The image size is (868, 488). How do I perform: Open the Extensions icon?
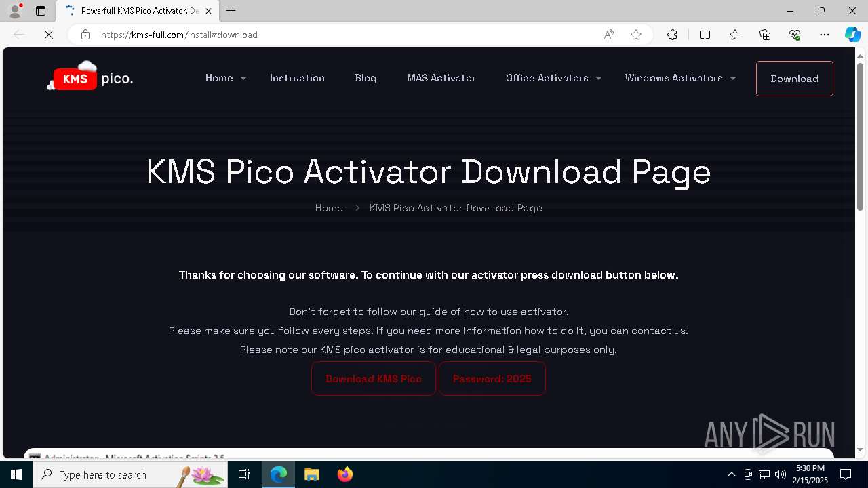pos(672,35)
